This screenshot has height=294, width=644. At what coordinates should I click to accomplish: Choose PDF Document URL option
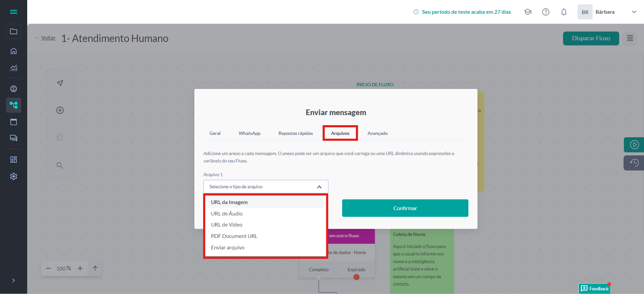pos(234,236)
